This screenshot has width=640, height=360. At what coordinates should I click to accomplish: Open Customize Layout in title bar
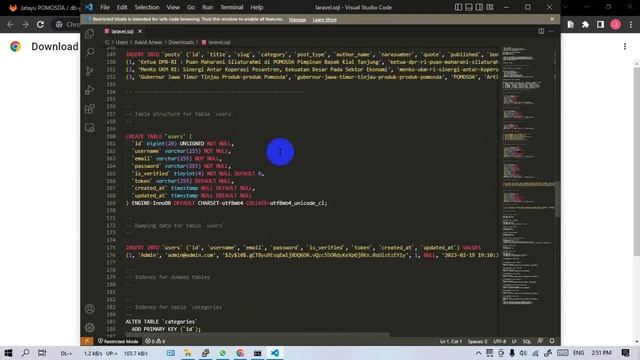click(490, 7)
